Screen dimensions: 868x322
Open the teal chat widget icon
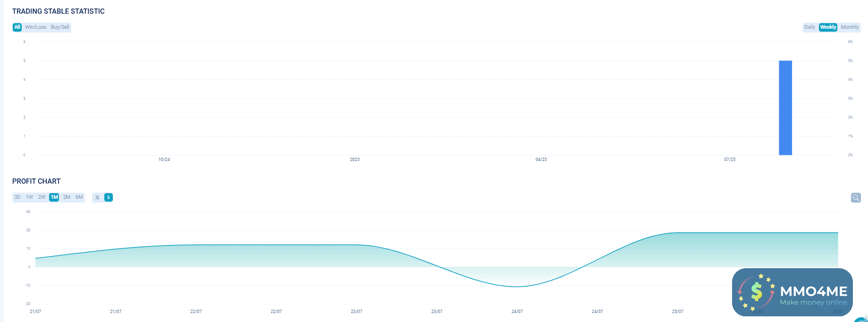click(862, 320)
